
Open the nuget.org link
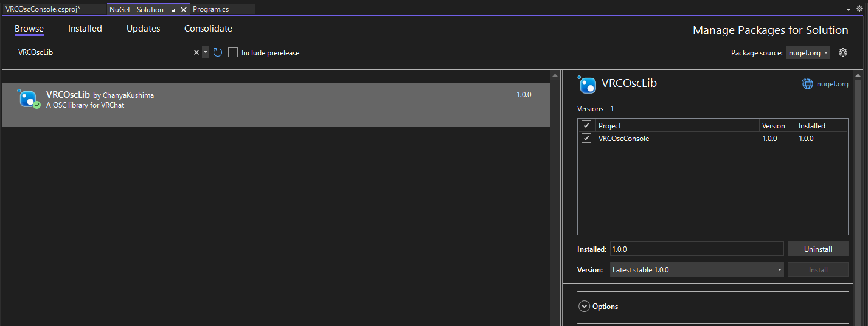(832, 84)
